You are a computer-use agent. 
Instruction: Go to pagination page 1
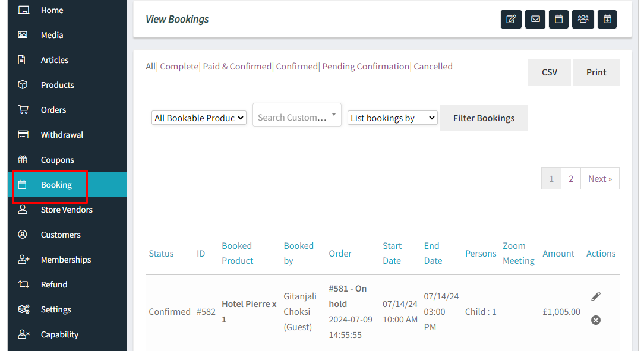coord(551,179)
